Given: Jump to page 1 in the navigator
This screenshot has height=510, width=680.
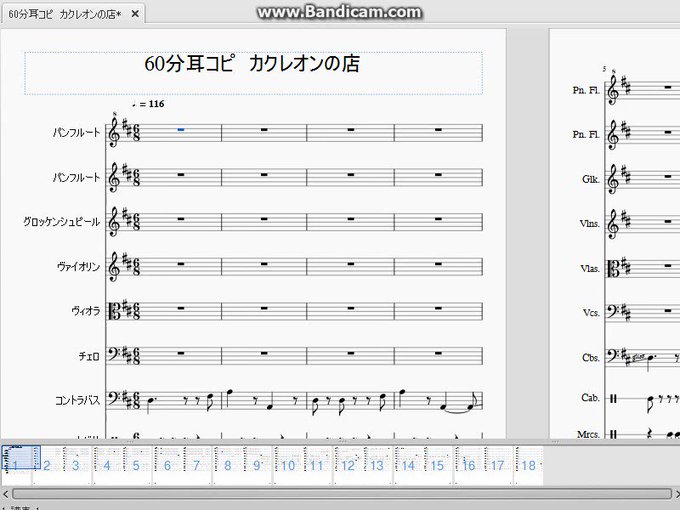Looking at the screenshot, I should 16,466.
